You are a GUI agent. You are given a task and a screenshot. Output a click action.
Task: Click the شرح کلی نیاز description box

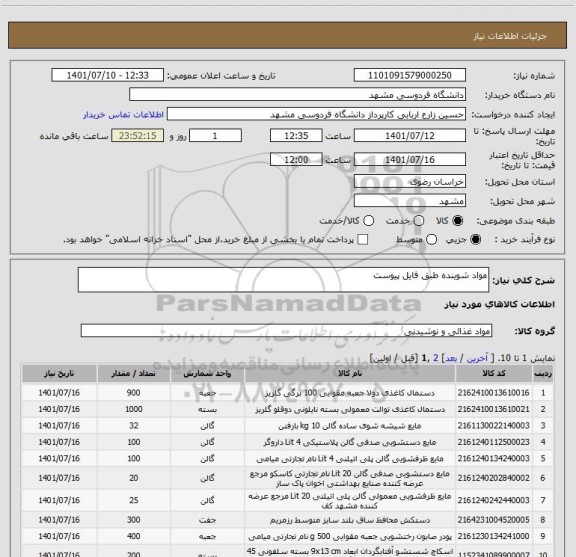(x=283, y=280)
